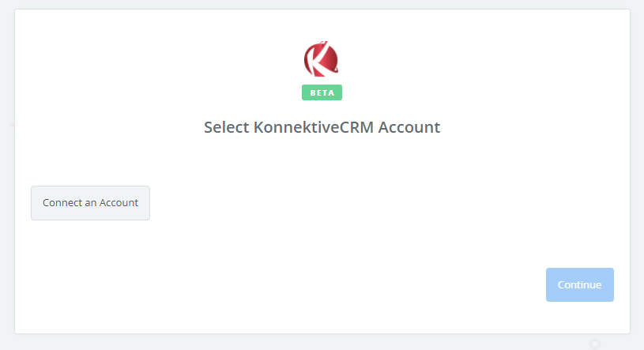
Task: Click the blue Continue button
Action: click(x=580, y=284)
